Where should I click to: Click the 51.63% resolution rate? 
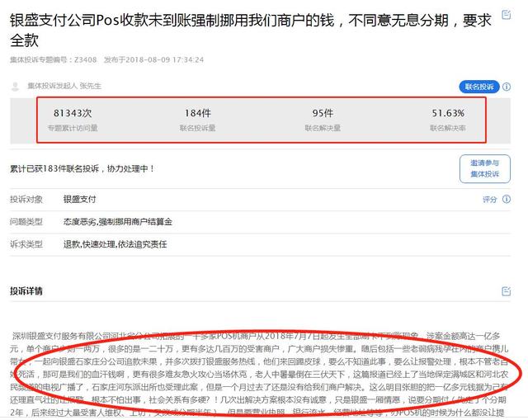(x=448, y=113)
